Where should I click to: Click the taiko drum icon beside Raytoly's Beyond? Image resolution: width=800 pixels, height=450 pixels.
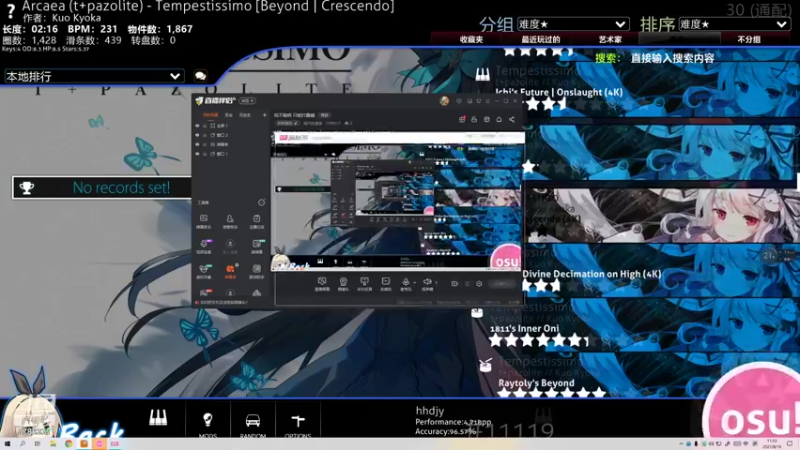pyautogui.click(x=485, y=364)
